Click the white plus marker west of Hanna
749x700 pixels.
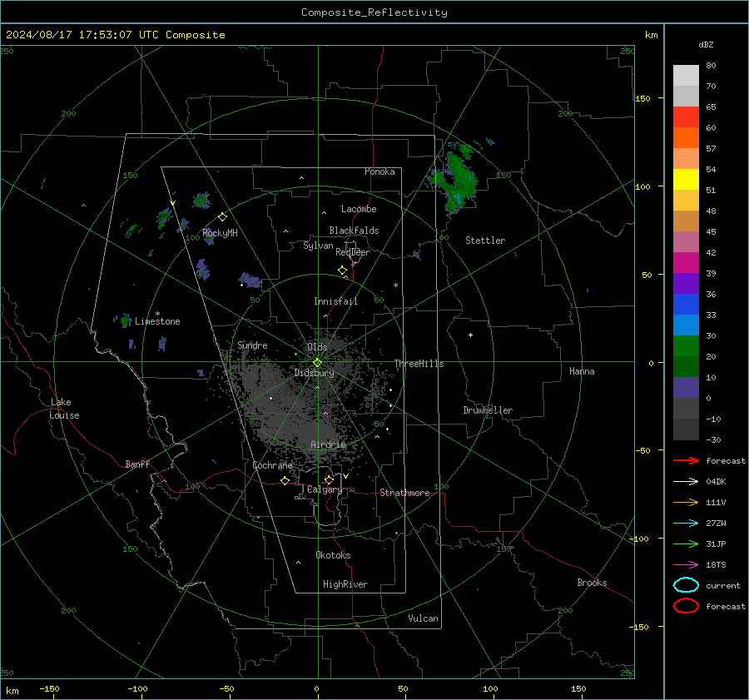470,335
